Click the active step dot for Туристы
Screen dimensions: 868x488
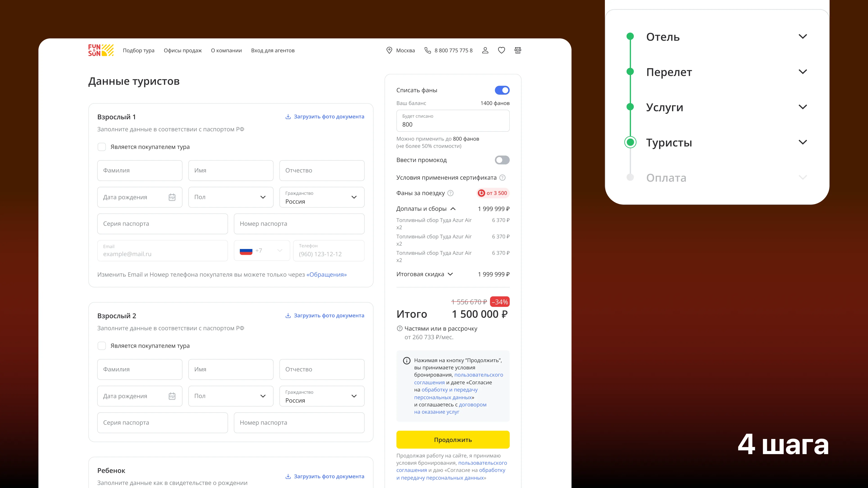point(630,142)
